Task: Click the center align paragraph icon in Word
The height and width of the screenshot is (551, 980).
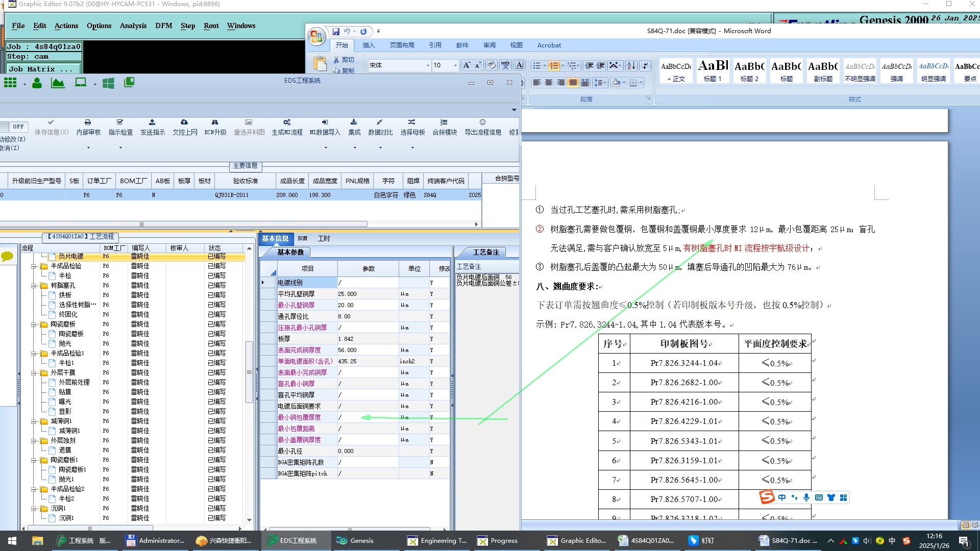Action: pos(549,83)
